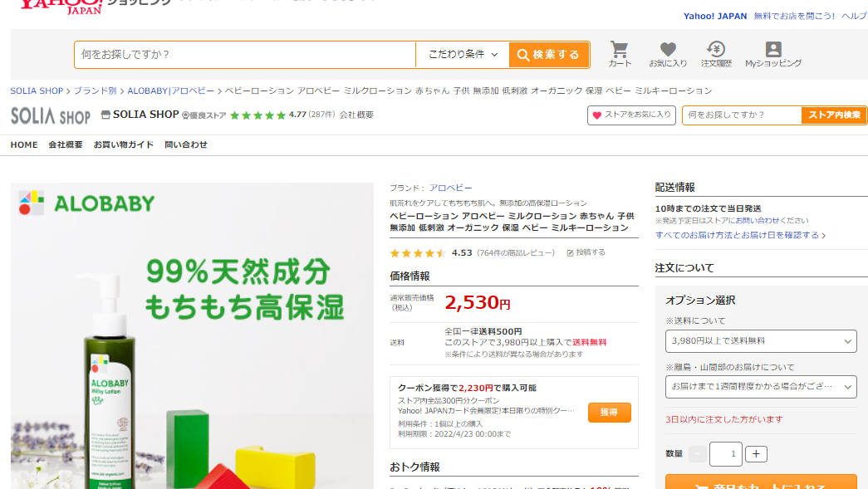Open the shopping cart icon

click(620, 54)
